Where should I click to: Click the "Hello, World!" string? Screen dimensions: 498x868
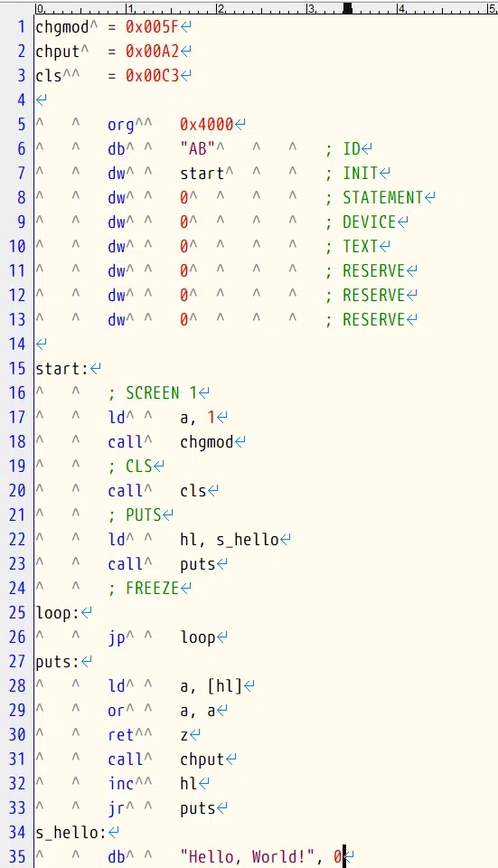click(247, 856)
